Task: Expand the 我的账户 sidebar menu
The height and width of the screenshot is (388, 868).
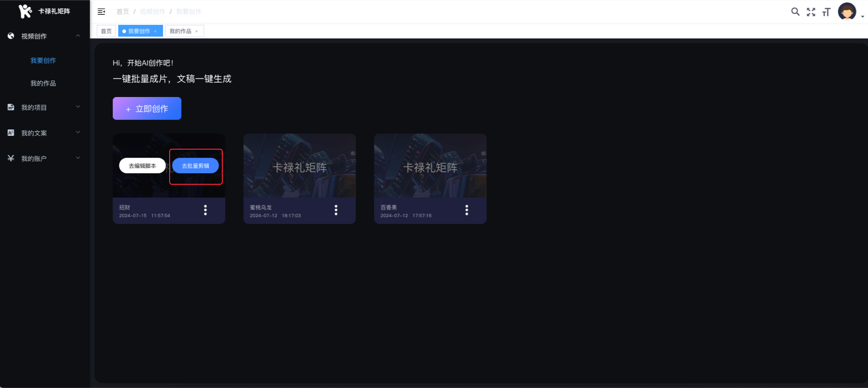Action: point(45,158)
